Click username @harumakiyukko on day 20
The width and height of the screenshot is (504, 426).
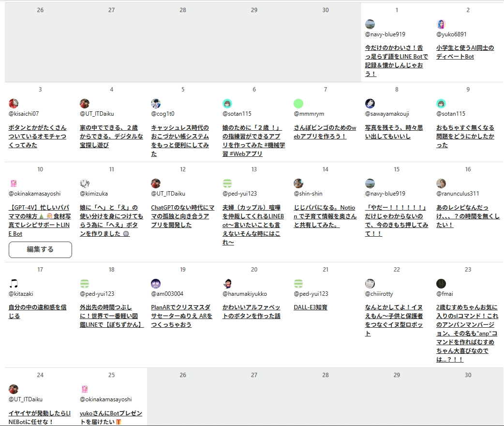coord(245,294)
